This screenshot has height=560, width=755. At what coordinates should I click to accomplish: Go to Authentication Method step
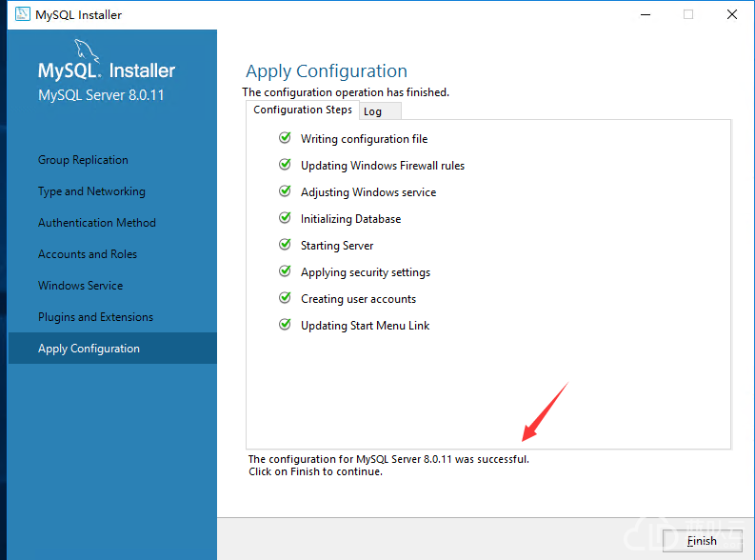click(x=97, y=223)
